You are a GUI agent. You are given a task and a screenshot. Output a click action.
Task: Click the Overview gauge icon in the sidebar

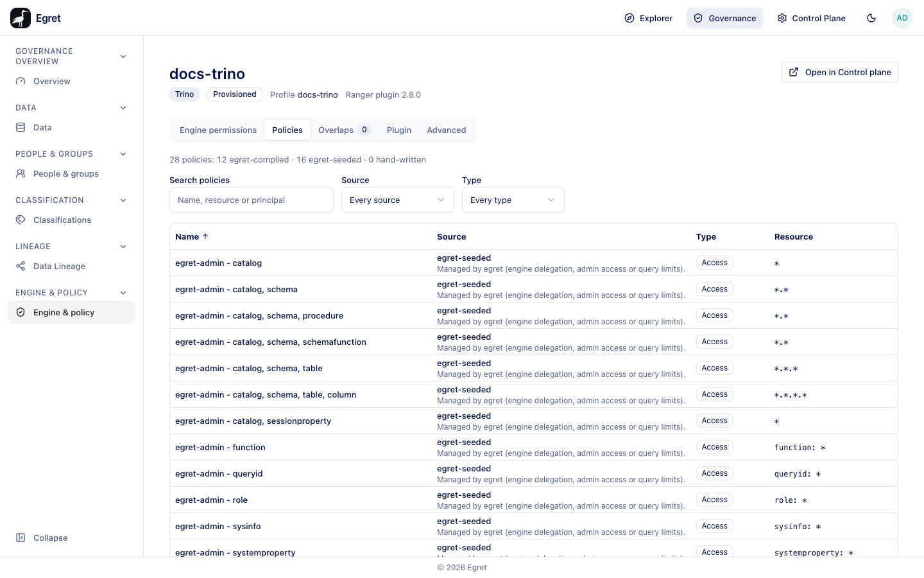21,82
